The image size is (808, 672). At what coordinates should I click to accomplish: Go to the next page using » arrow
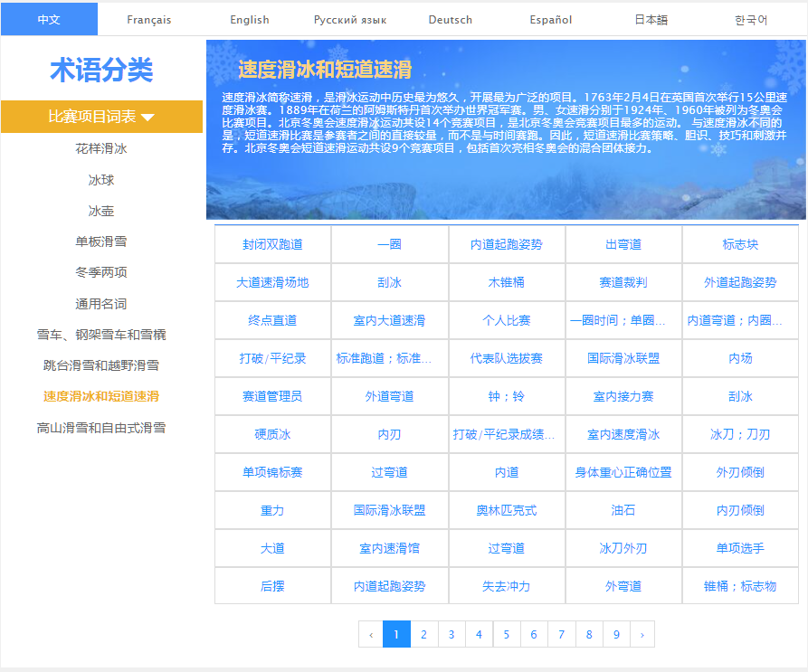[x=642, y=634]
